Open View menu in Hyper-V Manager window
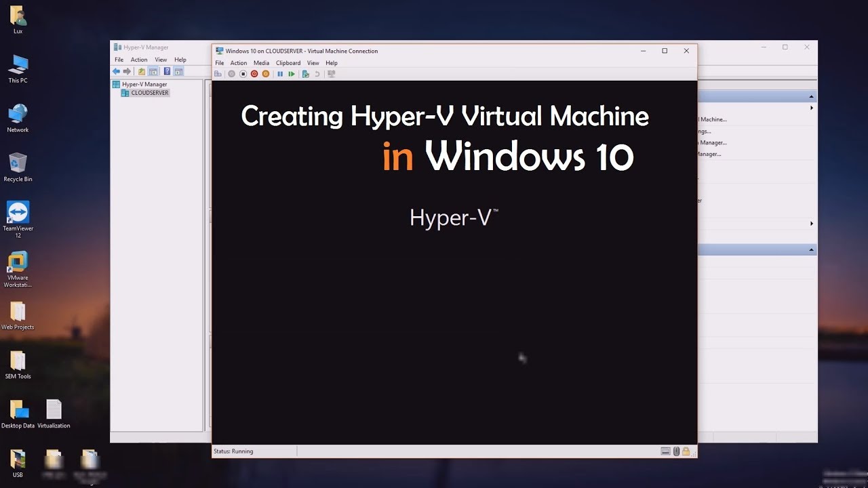The height and width of the screenshot is (488, 868). click(161, 60)
